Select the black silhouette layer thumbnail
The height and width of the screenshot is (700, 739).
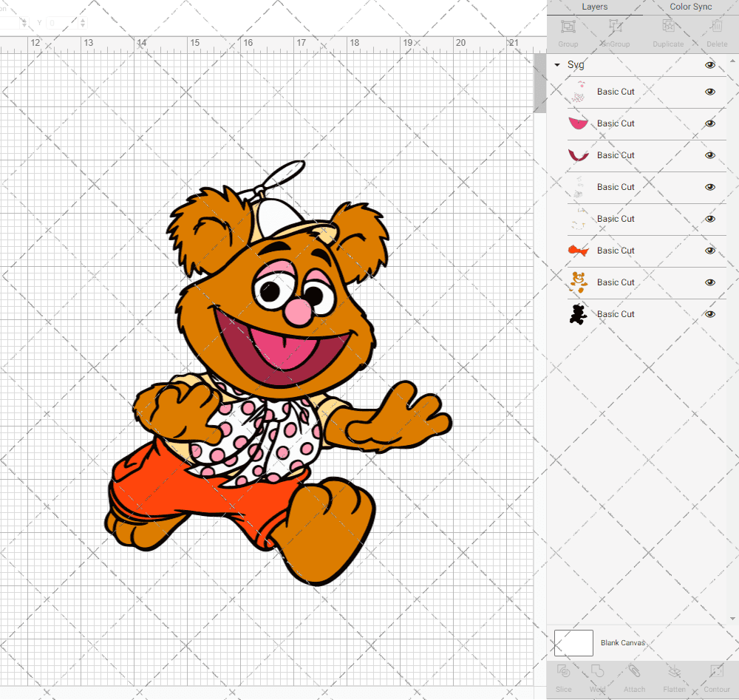[x=579, y=314]
